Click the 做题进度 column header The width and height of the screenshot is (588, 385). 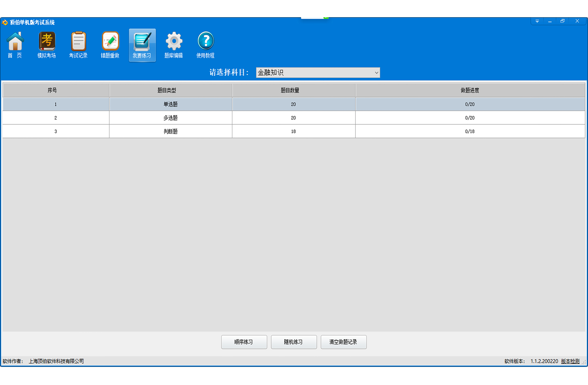pyautogui.click(x=470, y=90)
